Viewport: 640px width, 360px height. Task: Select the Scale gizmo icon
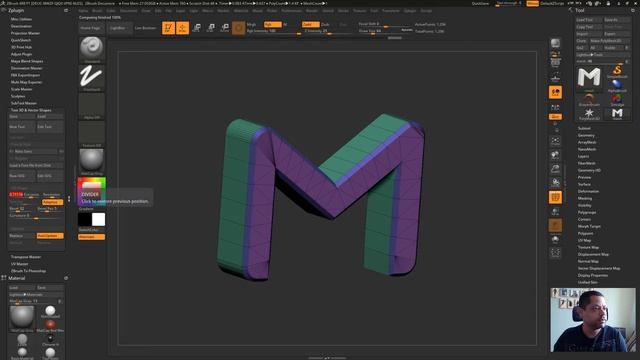point(211,28)
